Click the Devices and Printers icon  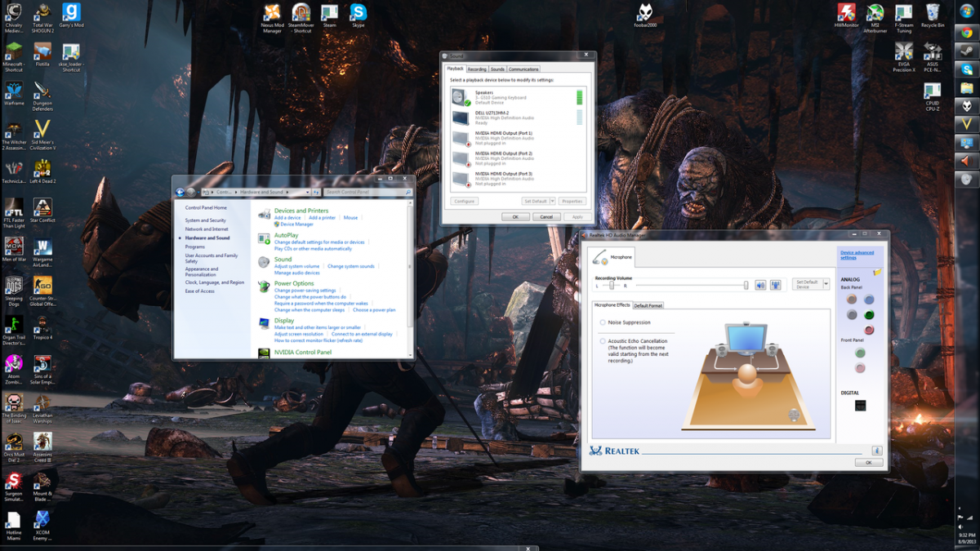[x=264, y=214]
